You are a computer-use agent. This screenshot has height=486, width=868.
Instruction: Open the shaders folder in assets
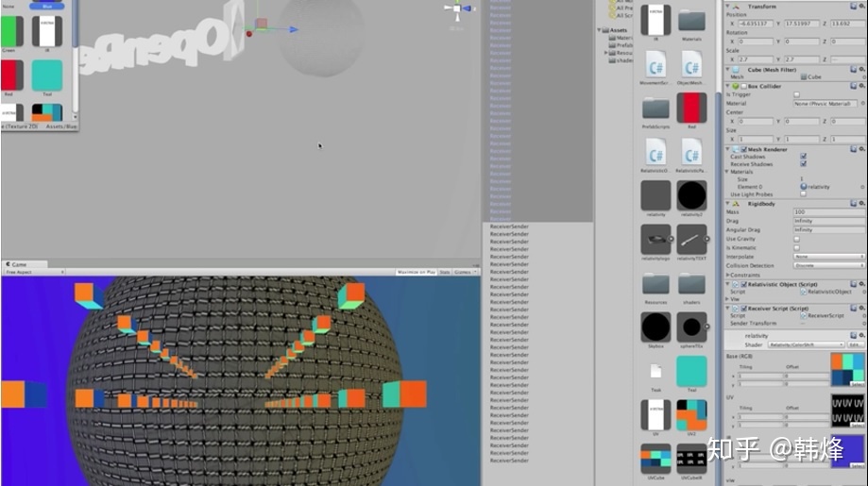(x=691, y=284)
